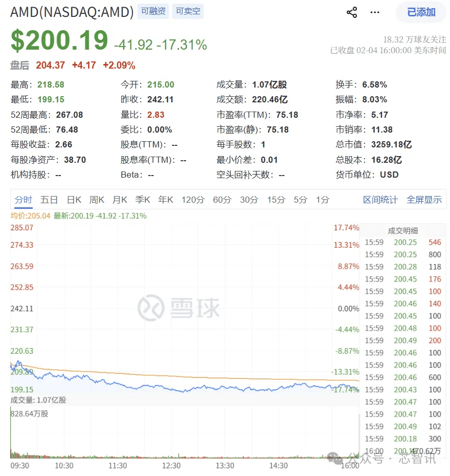Open the 周K chart tab
450x476 pixels.
(x=97, y=200)
